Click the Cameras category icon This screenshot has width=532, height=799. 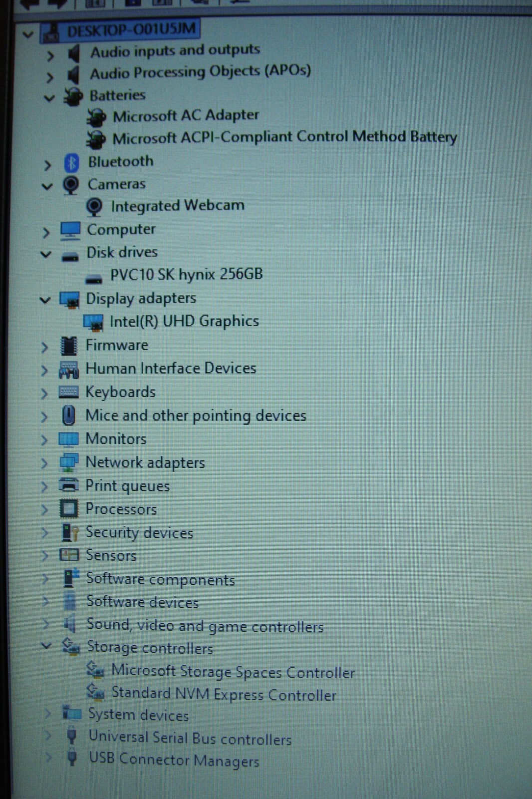pyautogui.click(x=70, y=185)
